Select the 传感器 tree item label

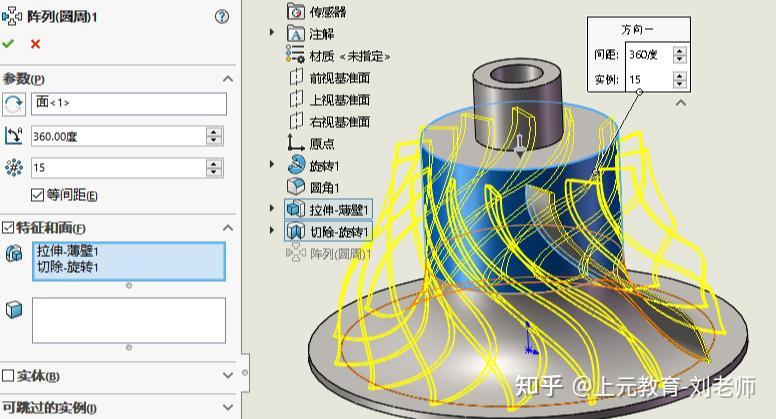coord(328,12)
